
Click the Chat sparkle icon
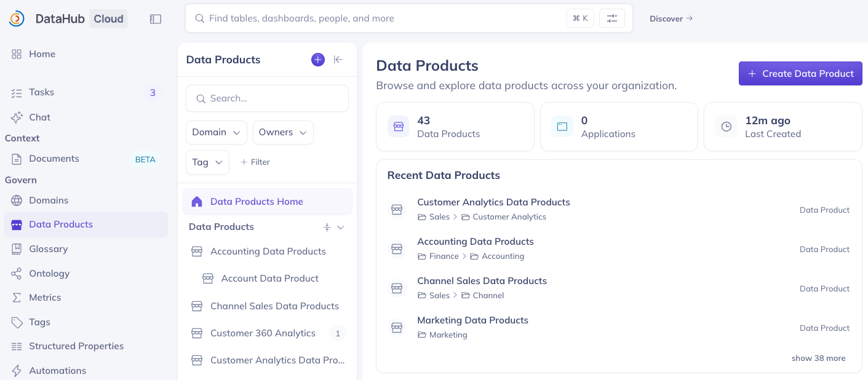point(17,117)
